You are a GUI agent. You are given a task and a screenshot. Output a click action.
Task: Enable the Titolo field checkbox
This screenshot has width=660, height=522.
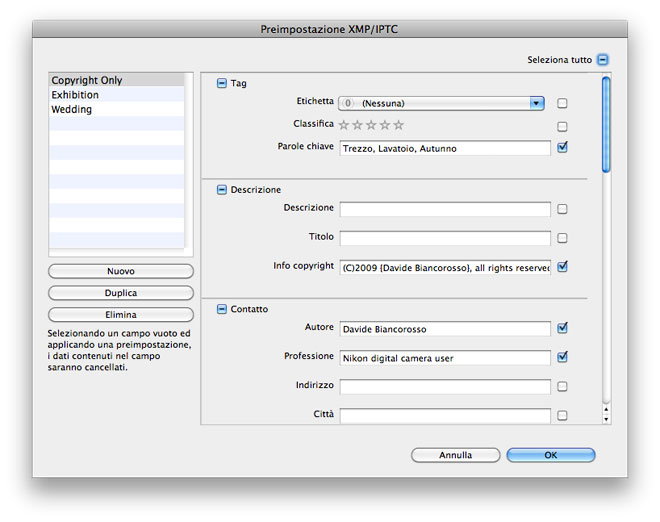pyautogui.click(x=562, y=238)
